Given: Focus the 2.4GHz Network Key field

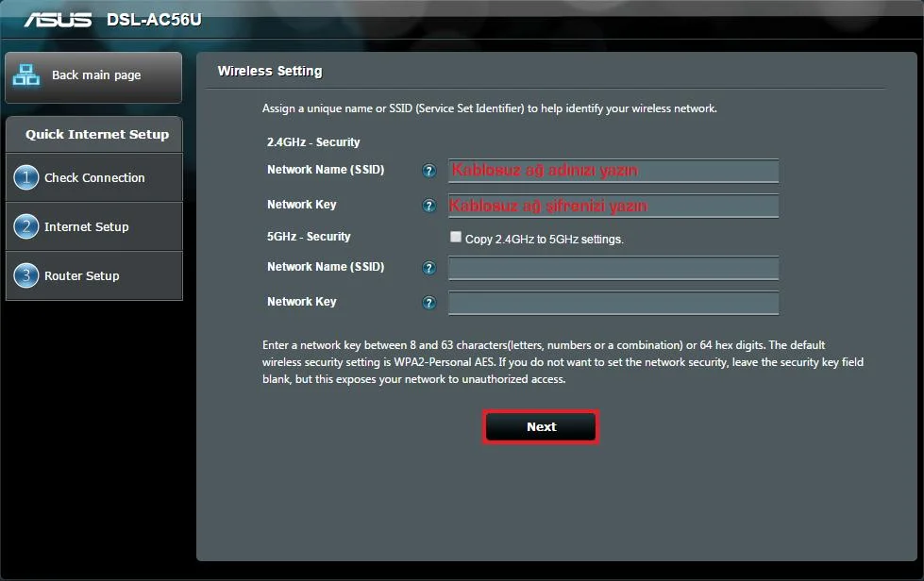Looking at the screenshot, I should 613,206.
